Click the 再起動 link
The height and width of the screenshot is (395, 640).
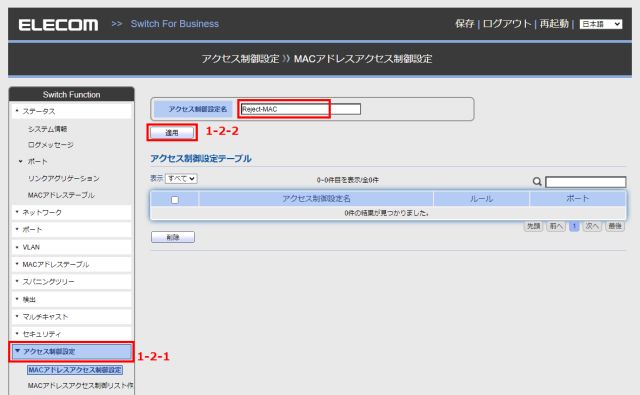(554, 24)
